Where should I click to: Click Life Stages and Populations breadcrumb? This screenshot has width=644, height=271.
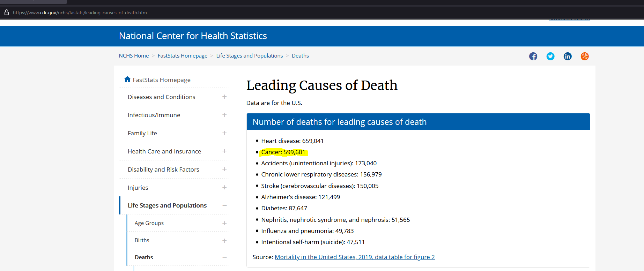pos(250,56)
